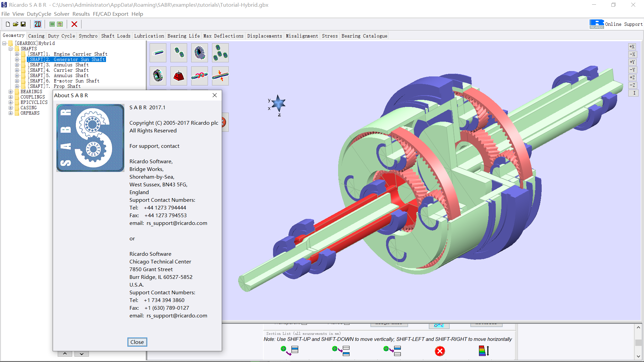Click the lower panel scroll down arrow
The height and width of the screenshot is (362, 644).
coord(638,356)
